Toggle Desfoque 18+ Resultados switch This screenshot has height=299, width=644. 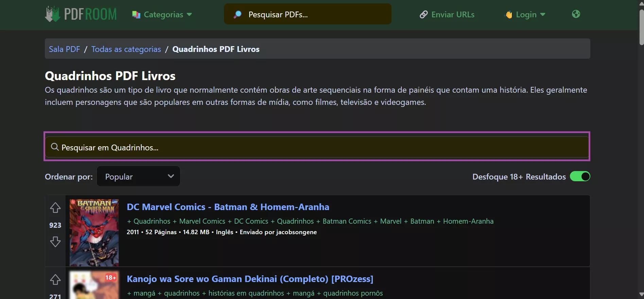coord(580,176)
